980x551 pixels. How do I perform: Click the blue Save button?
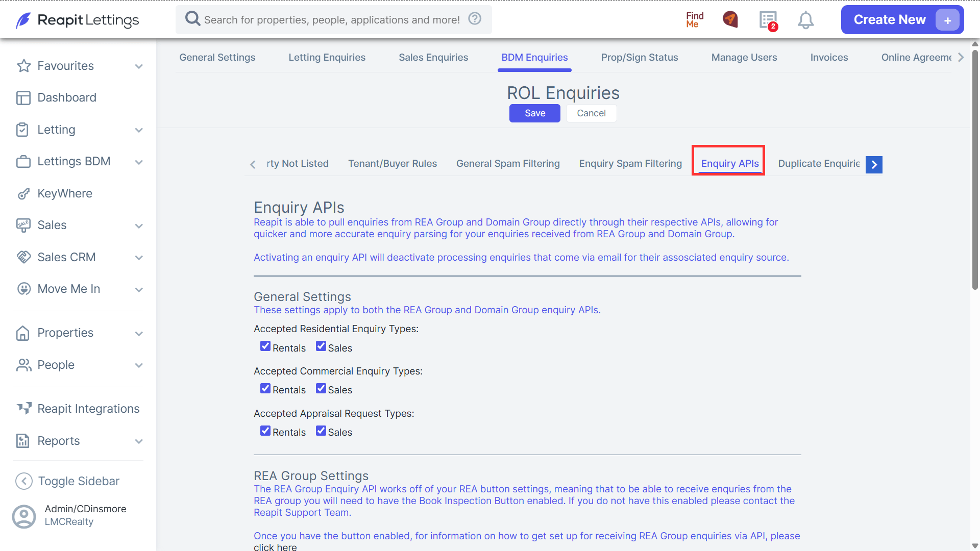(535, 113)
